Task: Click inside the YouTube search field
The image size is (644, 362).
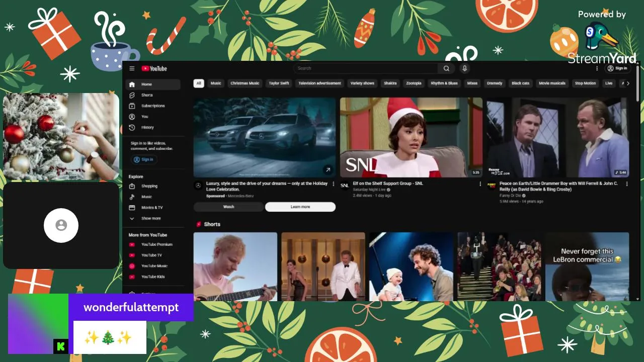Action: tap(366, 68)
